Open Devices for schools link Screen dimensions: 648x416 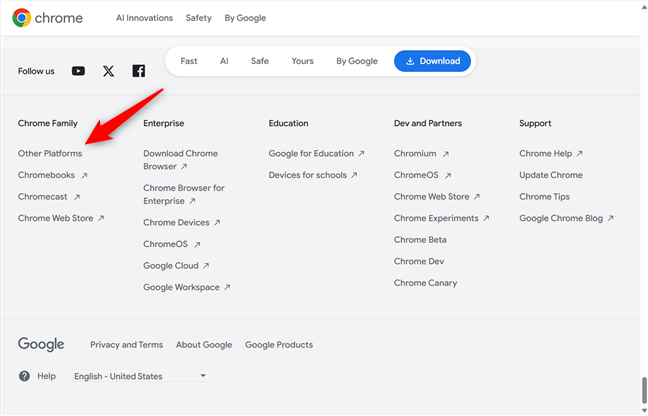point(313,175)
